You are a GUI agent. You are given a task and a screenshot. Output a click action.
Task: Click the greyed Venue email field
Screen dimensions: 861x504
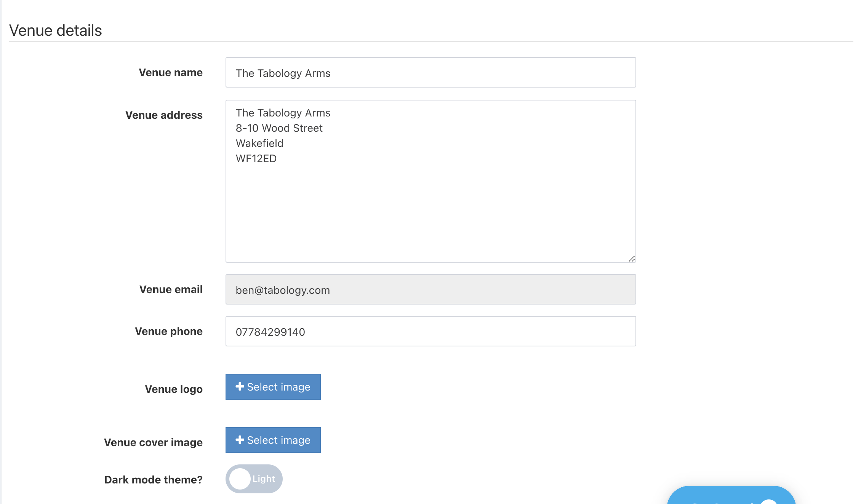click(x=431, y=290)
